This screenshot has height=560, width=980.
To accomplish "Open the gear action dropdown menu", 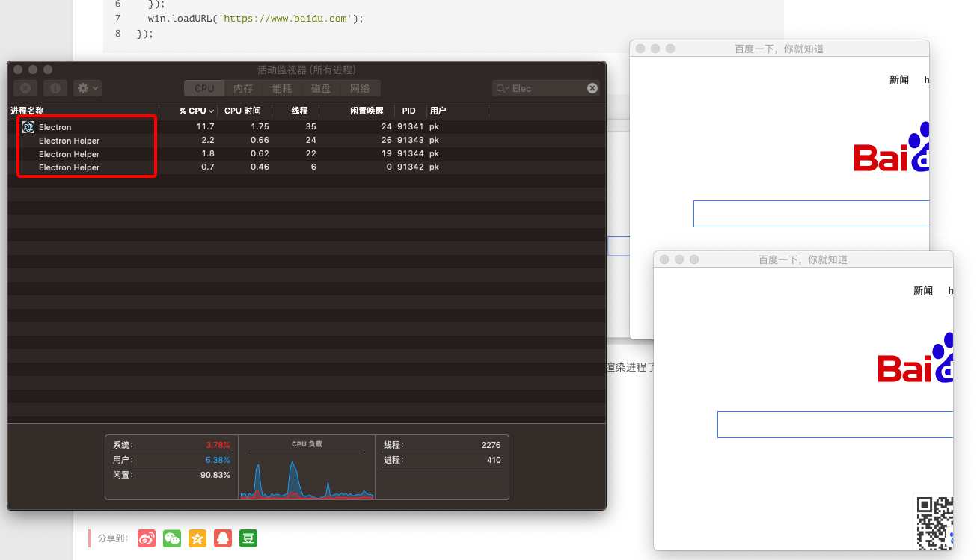I will tap(88, 88).
